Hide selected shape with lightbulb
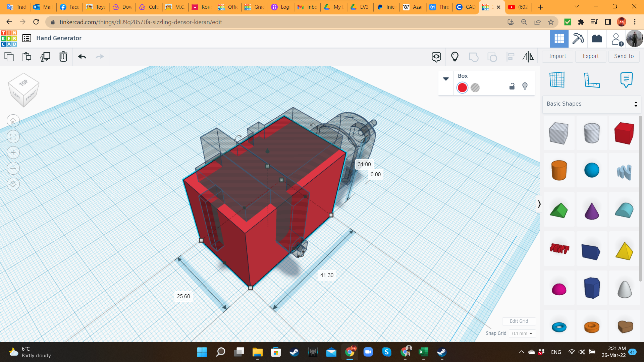 tap(525, 86)
